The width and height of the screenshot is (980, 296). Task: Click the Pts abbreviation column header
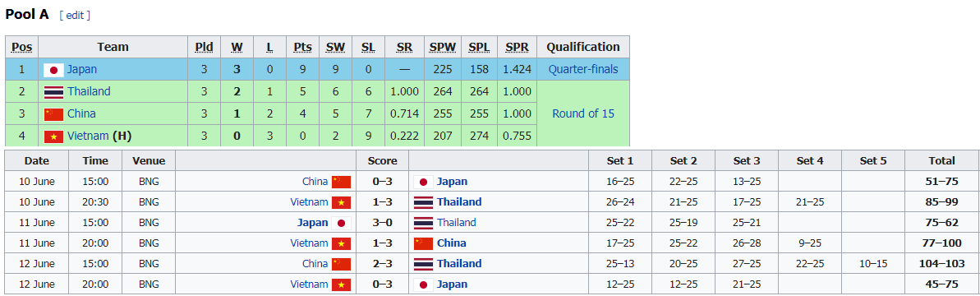[x=302, y=47]
